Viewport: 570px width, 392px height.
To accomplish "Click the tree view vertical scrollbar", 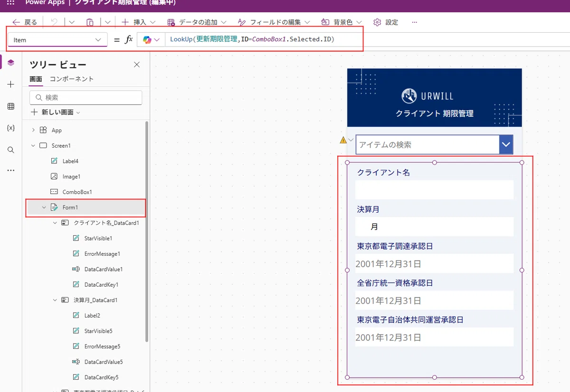I will 147,231.
